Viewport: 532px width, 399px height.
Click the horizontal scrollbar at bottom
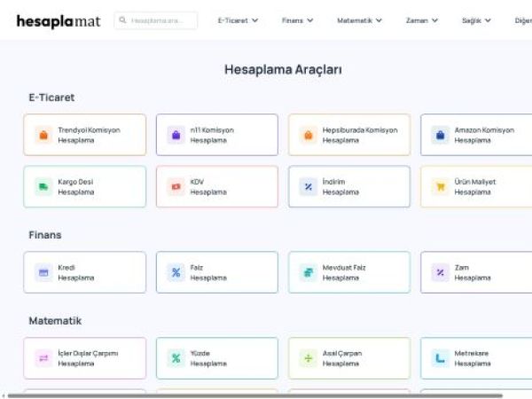pyautogui.click(x=254, y=395)
